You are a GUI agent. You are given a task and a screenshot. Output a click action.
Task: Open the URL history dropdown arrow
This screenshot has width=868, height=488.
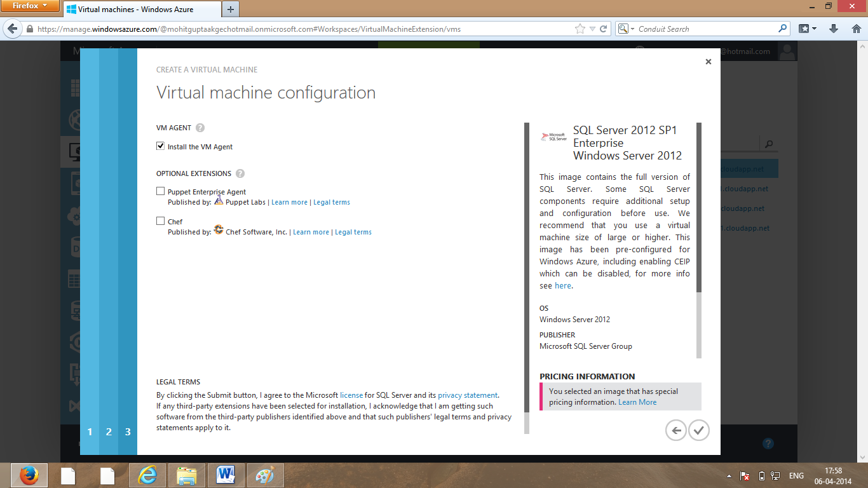[592, 29]
